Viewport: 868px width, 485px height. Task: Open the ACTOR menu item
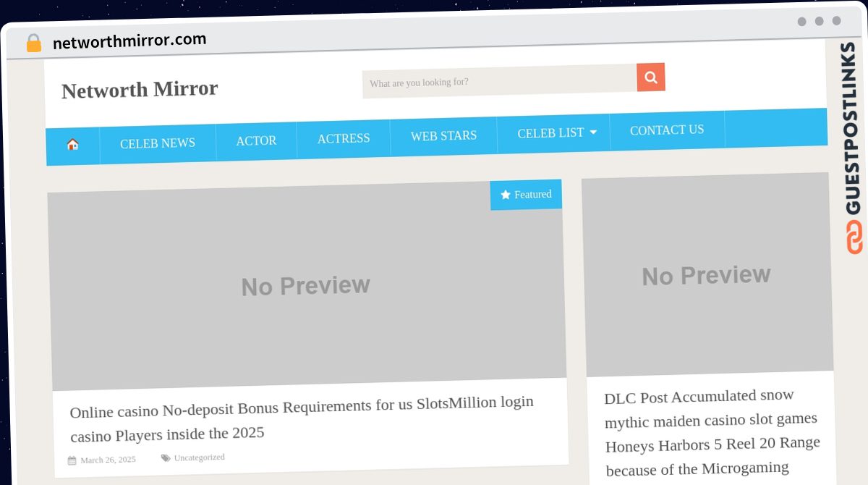[256, 140]
